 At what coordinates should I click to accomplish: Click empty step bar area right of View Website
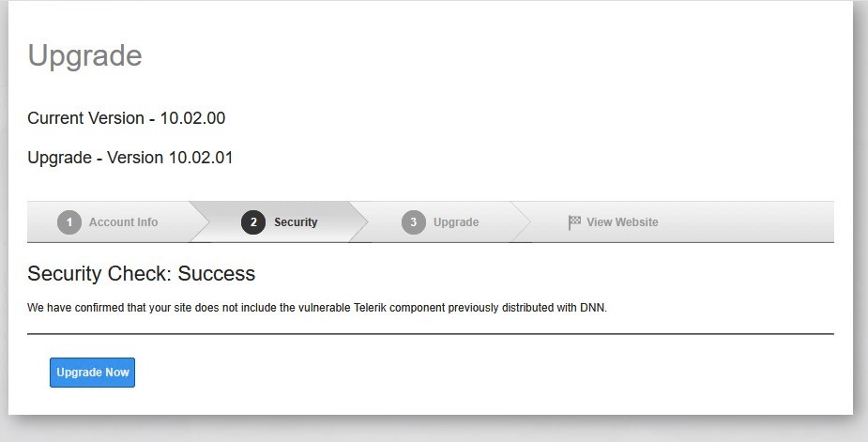click(x=751, y=222)
